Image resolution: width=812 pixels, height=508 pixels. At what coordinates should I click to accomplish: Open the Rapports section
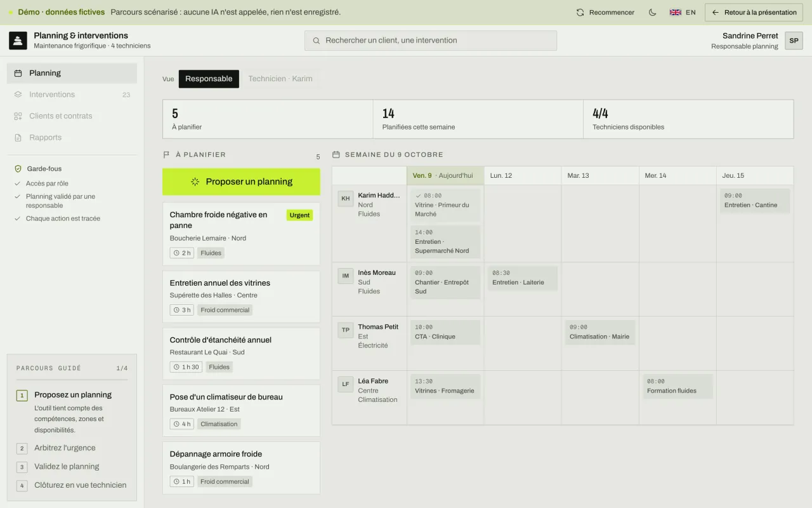click(72, 138)
